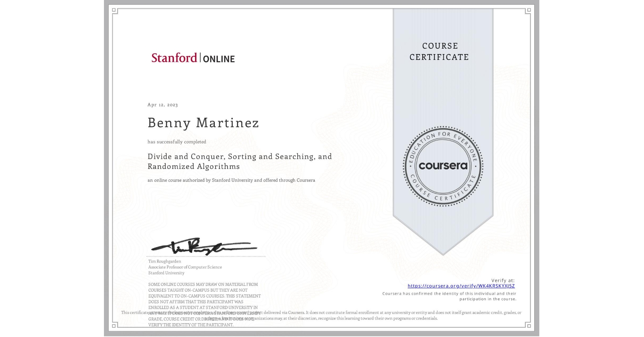
Task: Click the has successfully completed line
Action: (177, 142)
